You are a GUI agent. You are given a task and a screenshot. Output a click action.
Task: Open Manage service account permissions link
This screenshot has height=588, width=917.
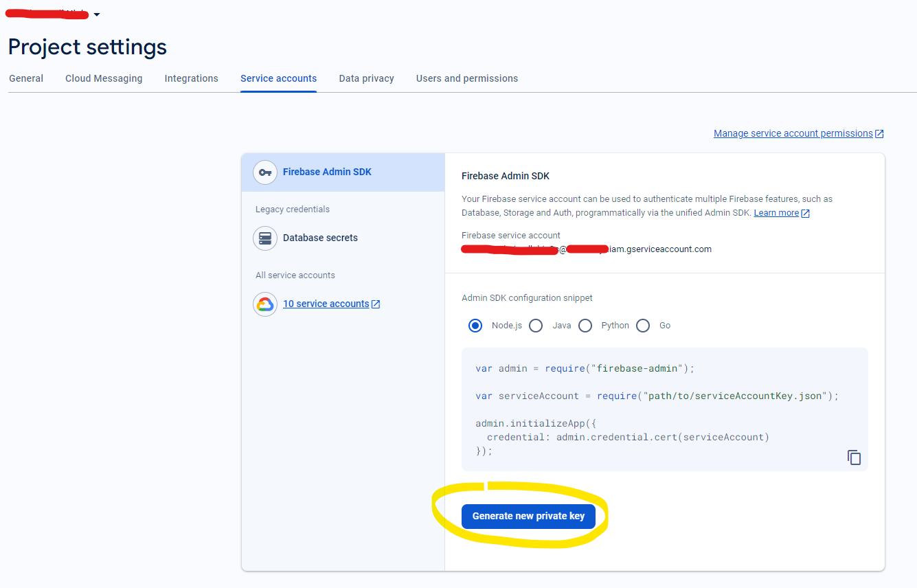793,133
